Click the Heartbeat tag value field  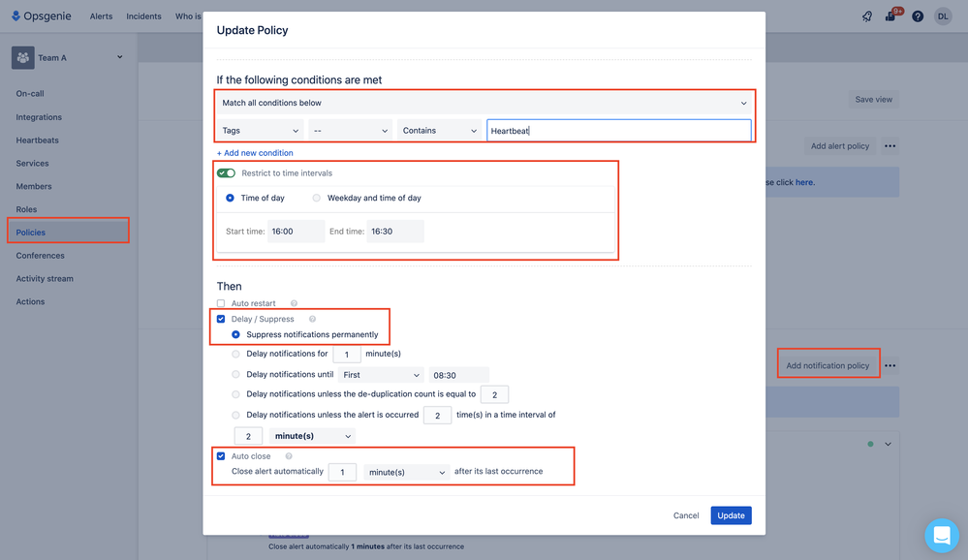(x=618, y=130)
